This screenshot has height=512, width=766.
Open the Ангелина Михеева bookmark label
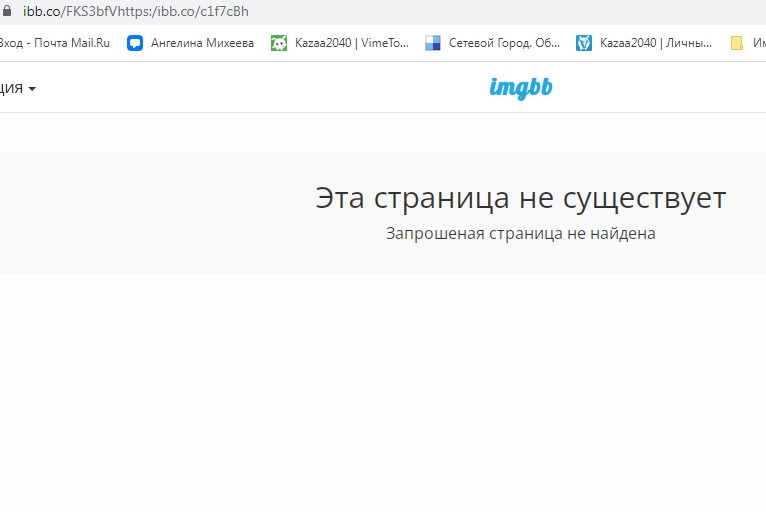click(x=202, y=43)
